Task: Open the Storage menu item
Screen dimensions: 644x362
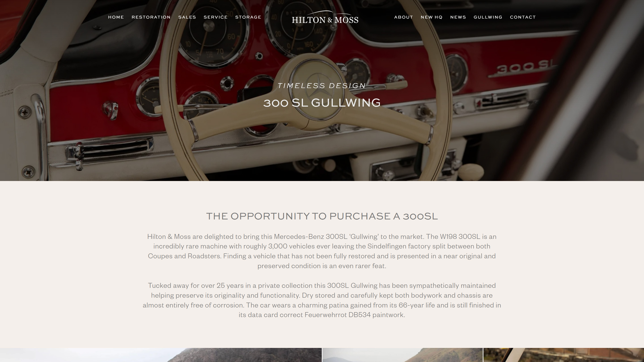Action: (248, 17)
